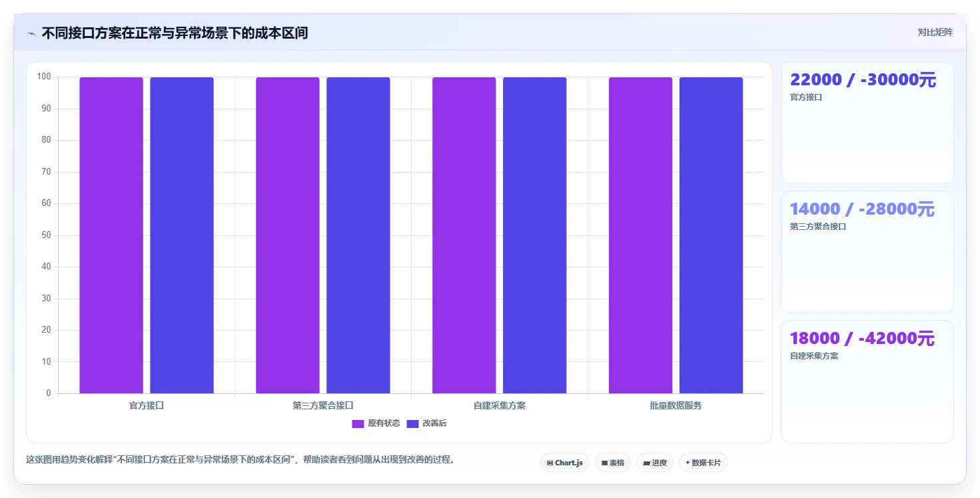Click the 对比矩阵 label in the header
The image size is (980, 498).
(x=935, y=32)
